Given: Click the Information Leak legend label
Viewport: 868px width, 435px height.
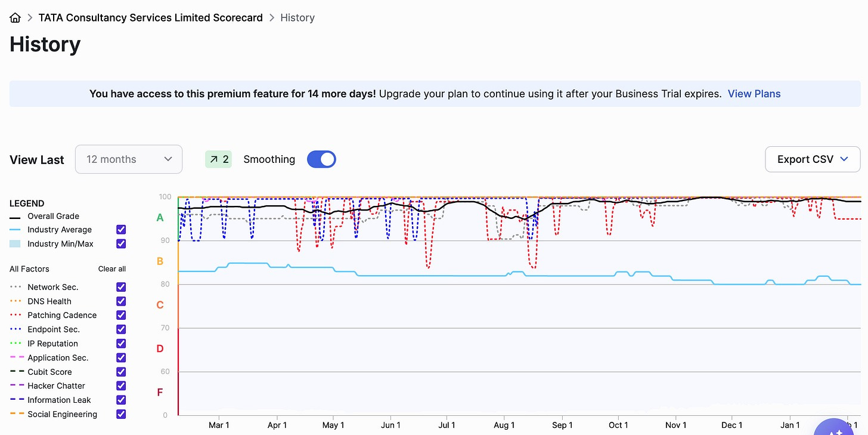Looking at the screenshot, I should point(59,400).
